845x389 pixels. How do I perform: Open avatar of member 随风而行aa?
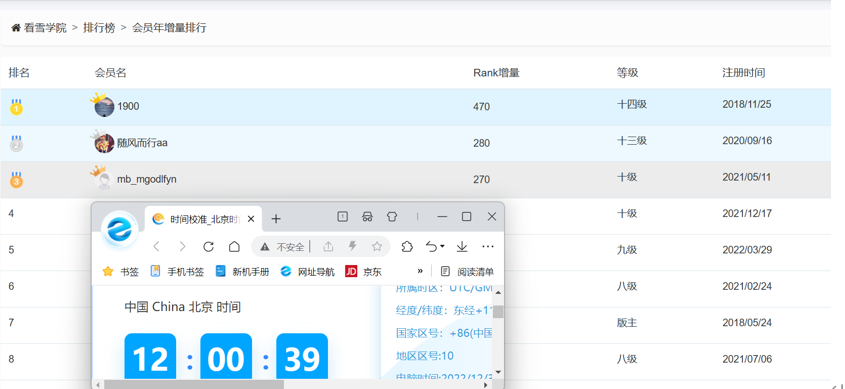pyautogui.click(x=104, y=143)
